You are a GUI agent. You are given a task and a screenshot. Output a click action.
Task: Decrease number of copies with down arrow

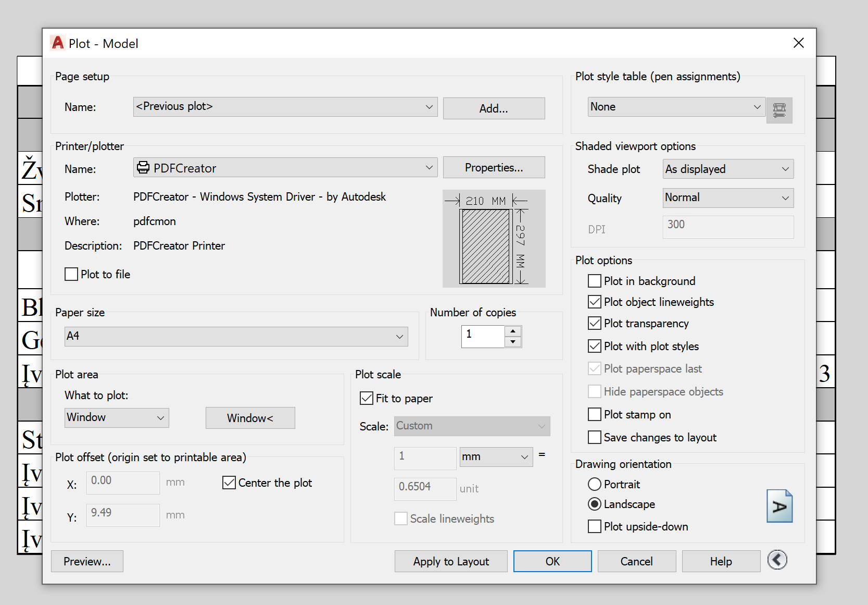(513, 342)
